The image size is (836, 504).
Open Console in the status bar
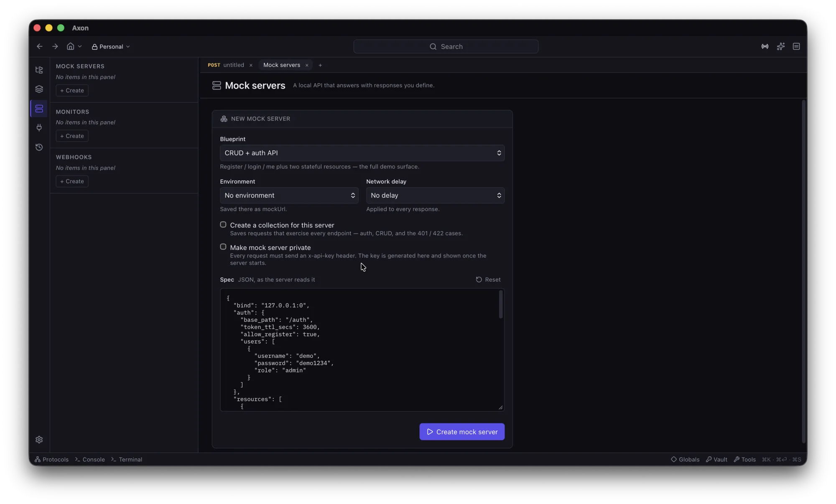tap(90, 459)
